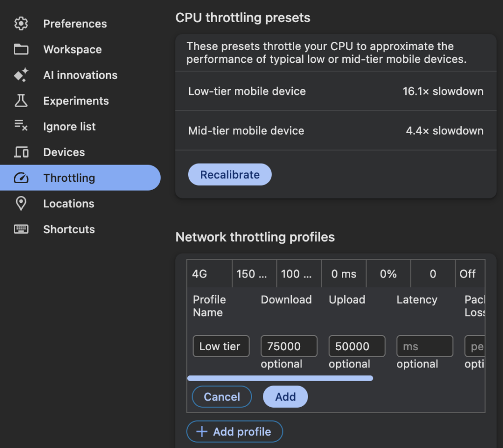Cancel the new network profile
The width and height of the screenshot is (503, 448).
[x=222, y=397]
